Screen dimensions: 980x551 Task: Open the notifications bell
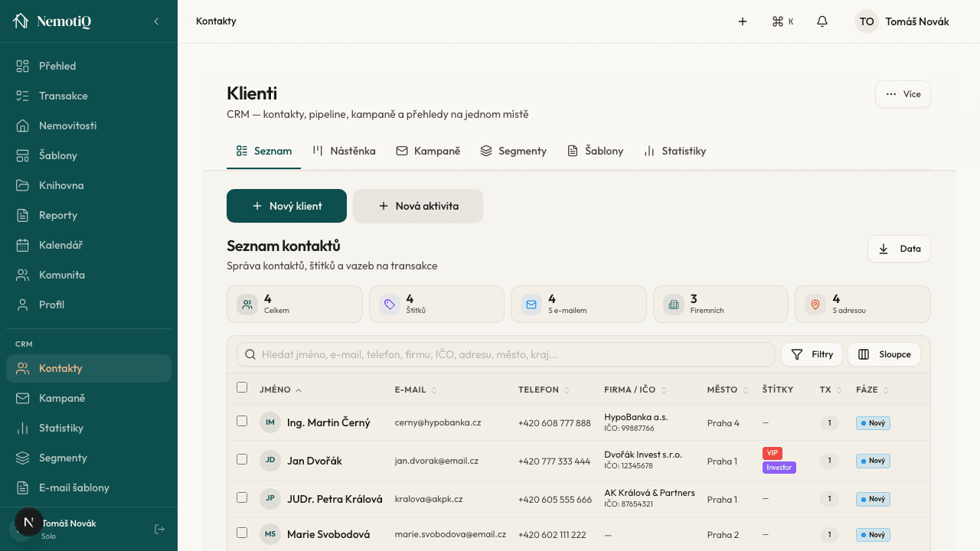coord(822,21)
